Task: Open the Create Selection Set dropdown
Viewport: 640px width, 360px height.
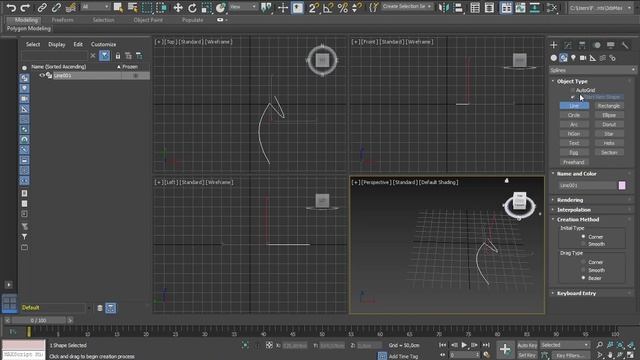Action: (x=407, y=7)
